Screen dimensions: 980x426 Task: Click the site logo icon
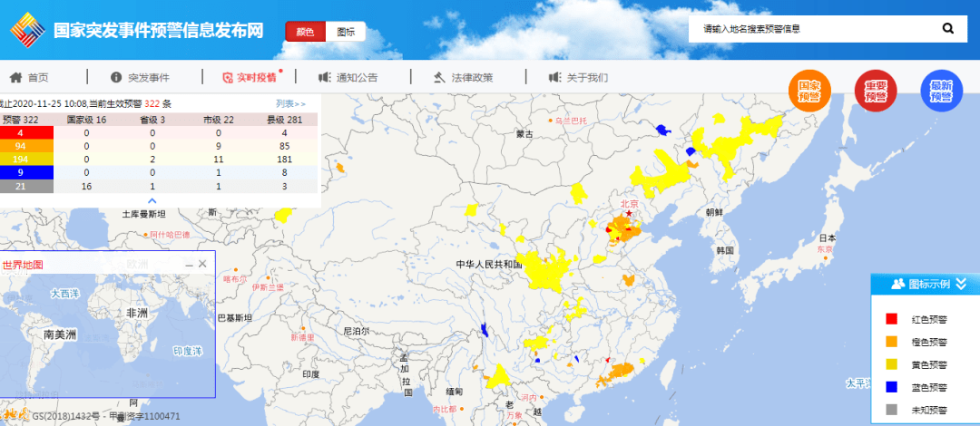(28, 29)
